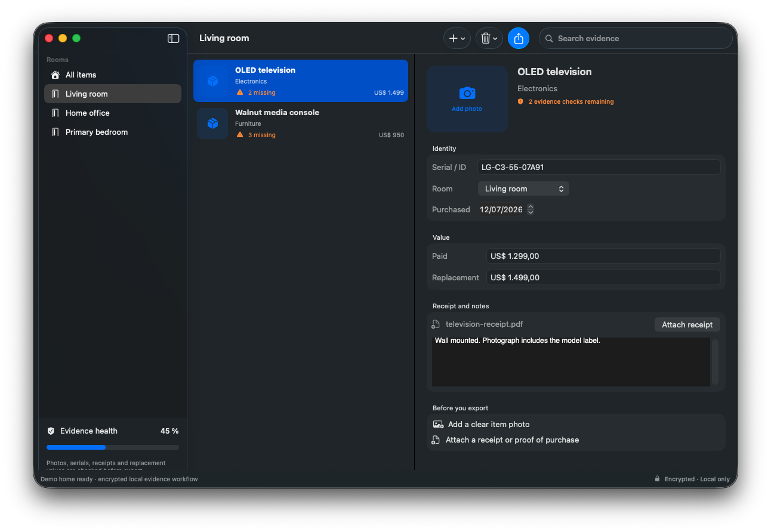Open the trash delete menu
The height and width of the screenshot is (532, 771).
tap(489, 38)
